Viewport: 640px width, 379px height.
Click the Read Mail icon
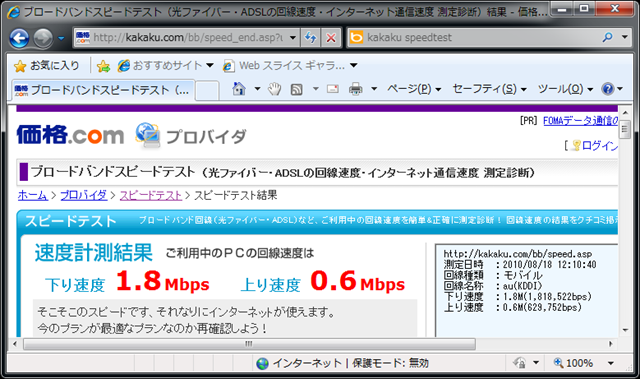click(333, 89)
